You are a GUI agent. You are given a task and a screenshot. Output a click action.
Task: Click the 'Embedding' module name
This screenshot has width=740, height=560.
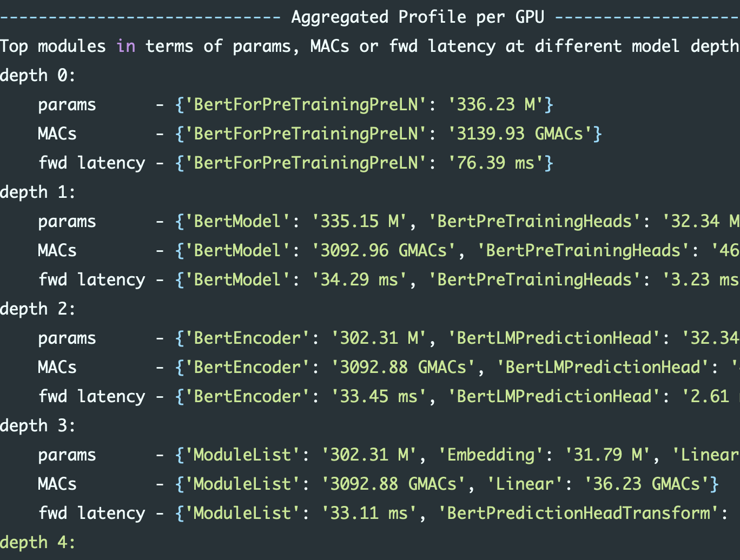tap(491, 455)
